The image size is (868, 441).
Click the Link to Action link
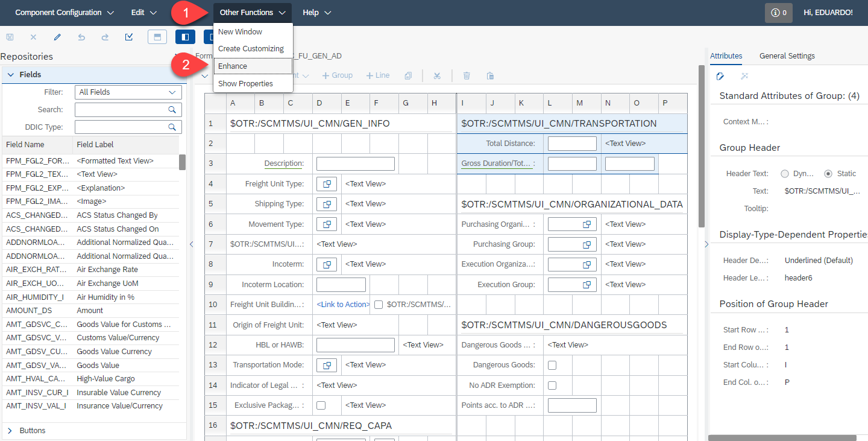pos(343,305)
